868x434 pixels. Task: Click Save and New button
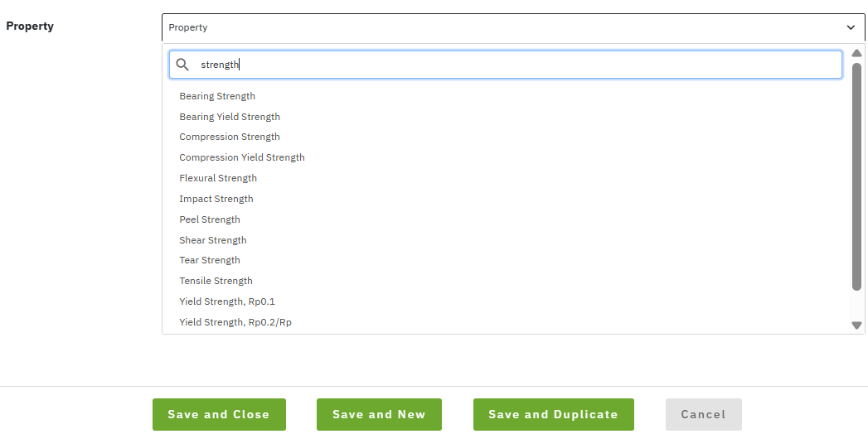(x=379, y=414)
